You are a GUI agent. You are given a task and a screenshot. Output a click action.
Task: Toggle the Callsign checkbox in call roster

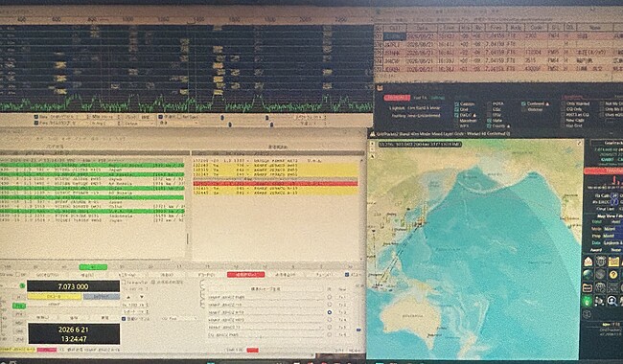pos(456,104)
